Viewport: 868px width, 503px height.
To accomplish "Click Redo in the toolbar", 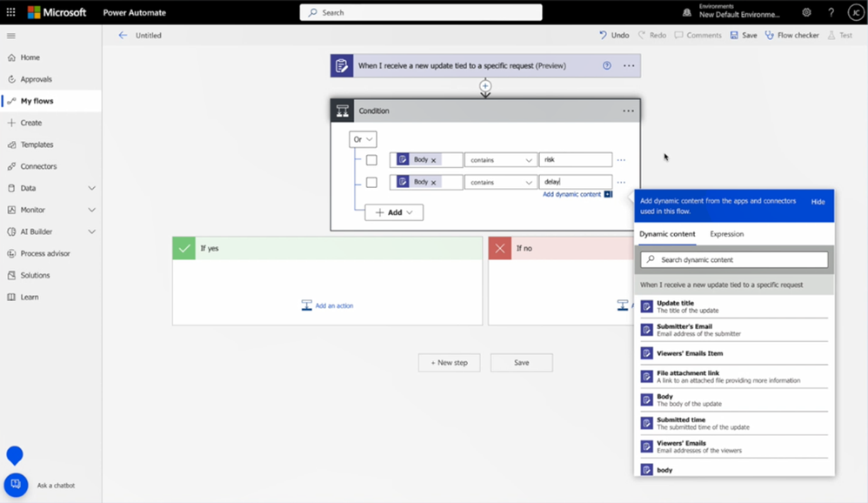I will pyautogui.click(x=652, y=36).
